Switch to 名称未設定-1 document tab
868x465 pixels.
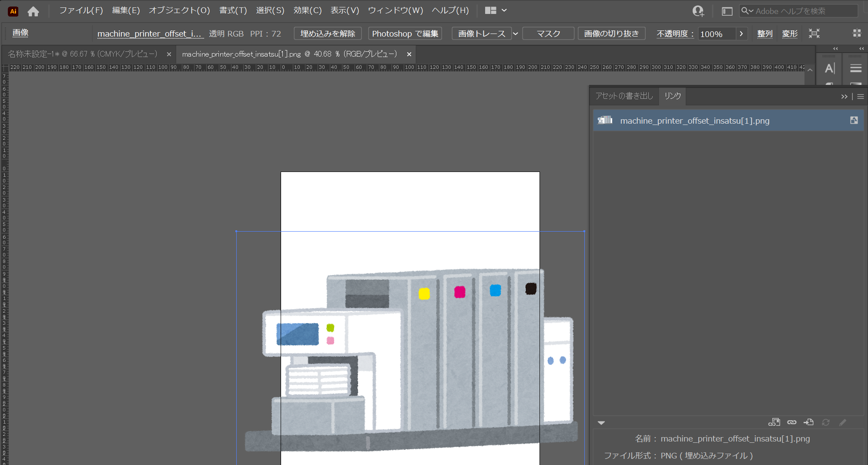coord(83,54)
